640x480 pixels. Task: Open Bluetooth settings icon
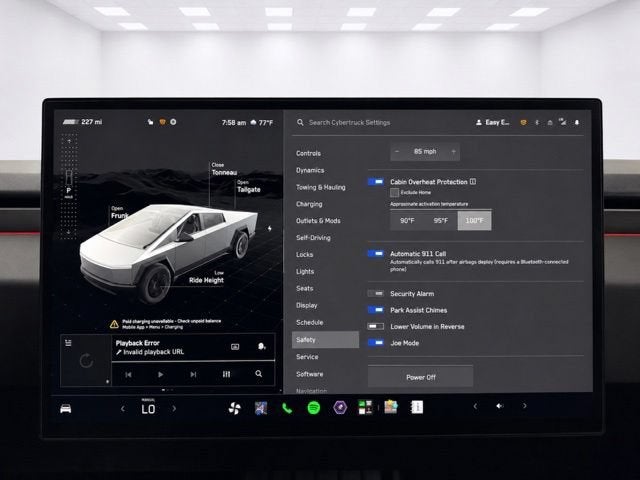point(537,122)
